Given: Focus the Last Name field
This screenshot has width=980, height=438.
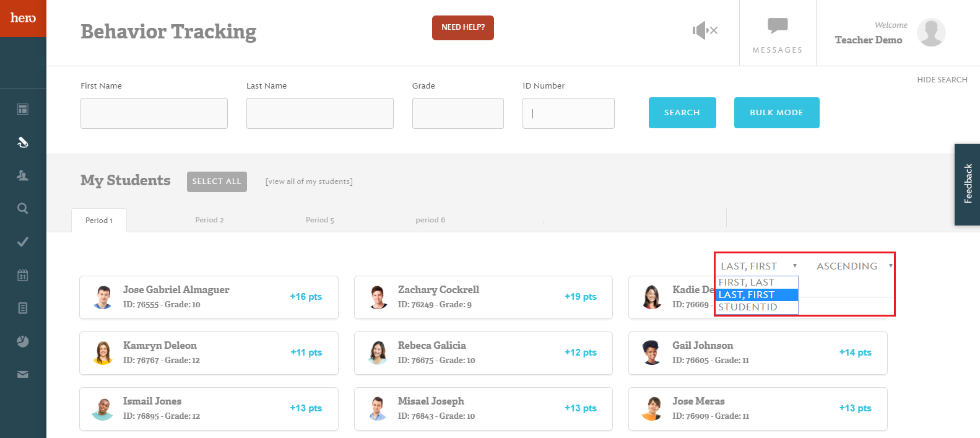Looking at the screenshot, I should (320, 113).
